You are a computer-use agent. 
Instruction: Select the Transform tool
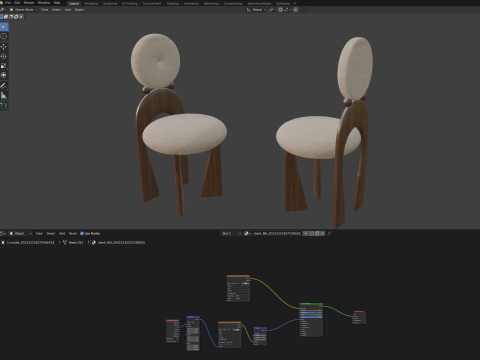click(4, 75)
